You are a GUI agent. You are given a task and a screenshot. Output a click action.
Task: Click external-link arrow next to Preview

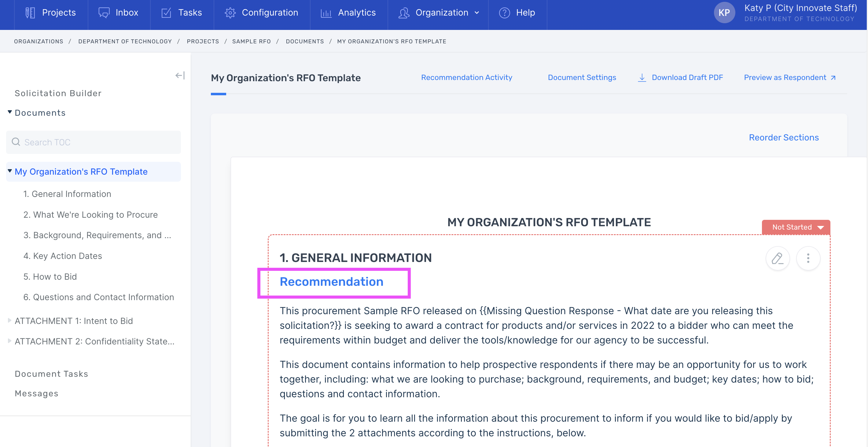833,78
